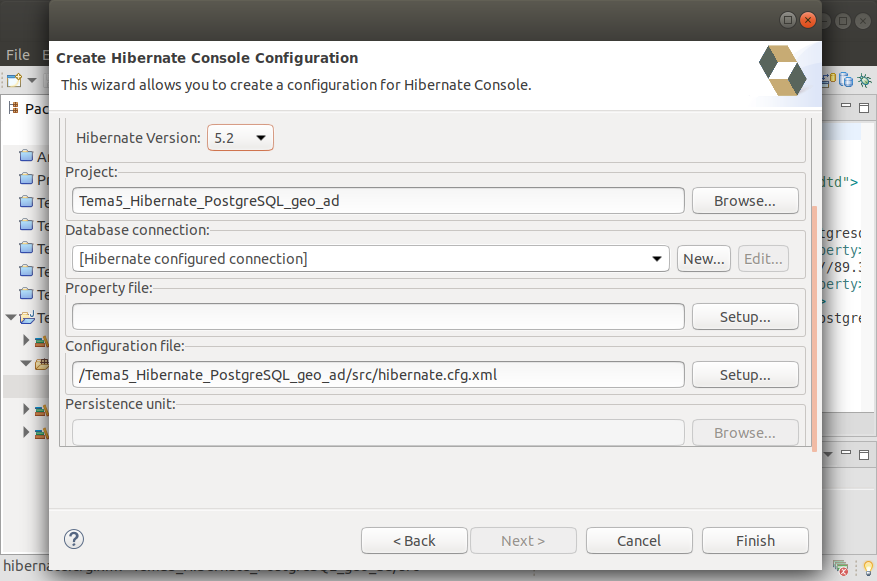Screen dimensions: 877x581
Task: Click Setup... for Property file
Action: [745, 317]
